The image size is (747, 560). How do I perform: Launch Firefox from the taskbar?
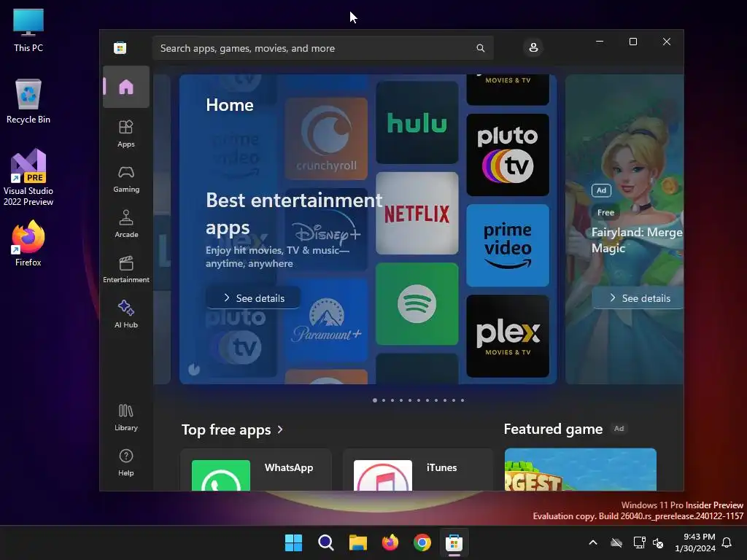pos(390,542)
